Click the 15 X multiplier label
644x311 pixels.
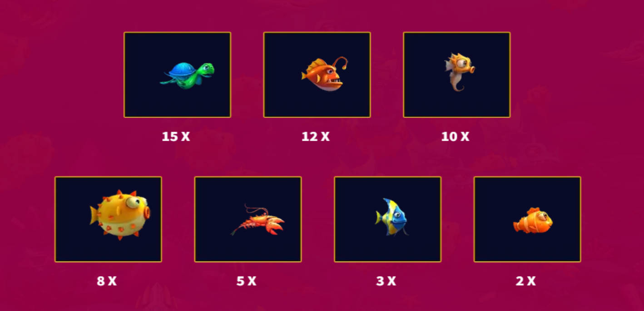[176, 137]
